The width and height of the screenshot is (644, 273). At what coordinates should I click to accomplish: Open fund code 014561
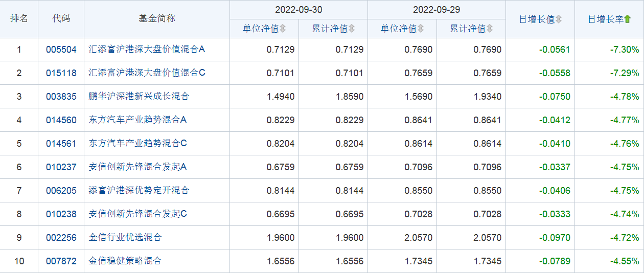pos(61,144)
